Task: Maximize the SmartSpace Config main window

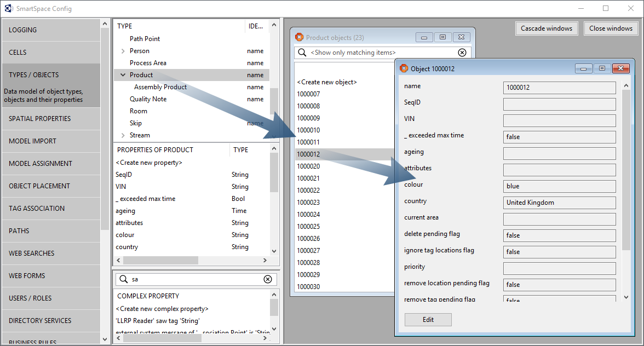Action: point(606,8)
